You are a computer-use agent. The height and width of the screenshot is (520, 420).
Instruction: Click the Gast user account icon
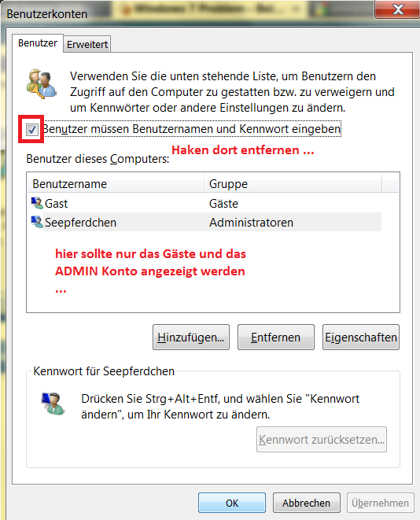(x=37, y=203)
